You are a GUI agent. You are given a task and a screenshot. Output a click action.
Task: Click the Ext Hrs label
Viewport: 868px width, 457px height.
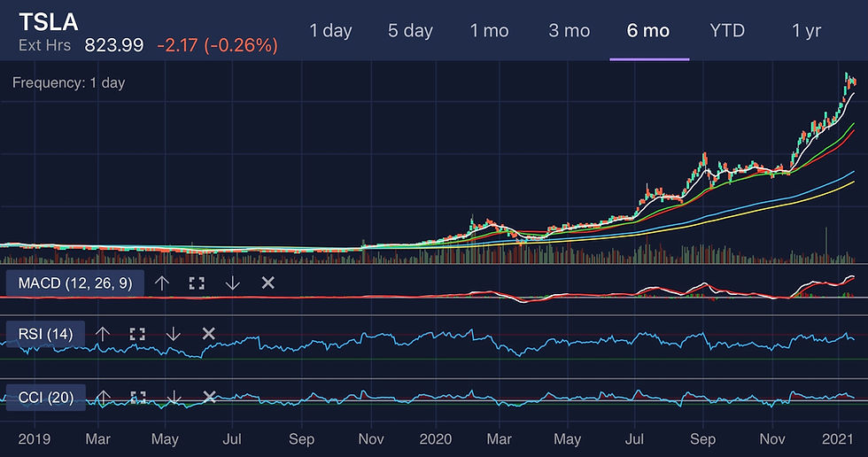pos(44,45)
